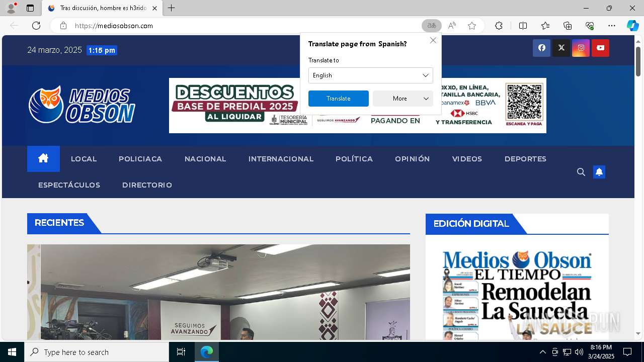This screenshot has height=362, width=644.
Task: Open Task View on the taskbar
Action: 181,352
